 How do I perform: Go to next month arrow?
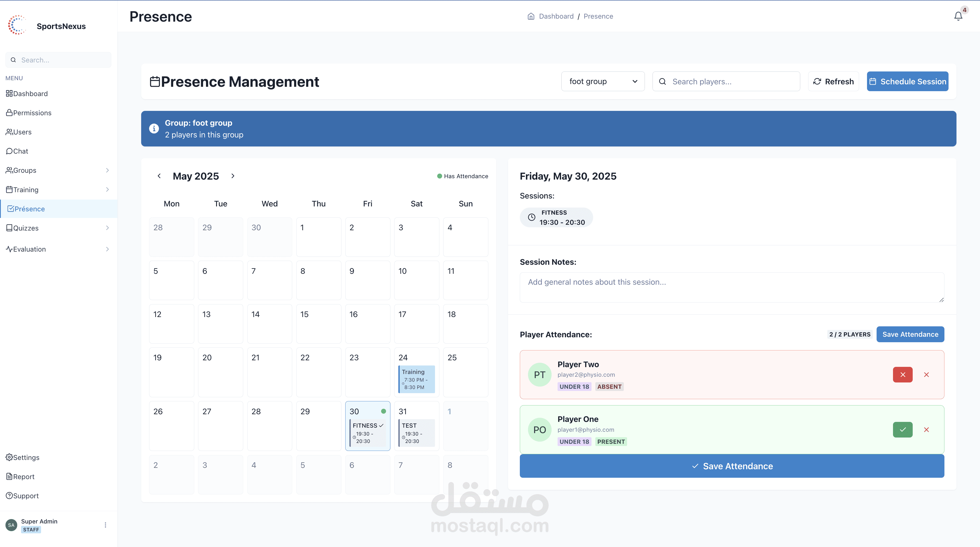tap(233, 176)
